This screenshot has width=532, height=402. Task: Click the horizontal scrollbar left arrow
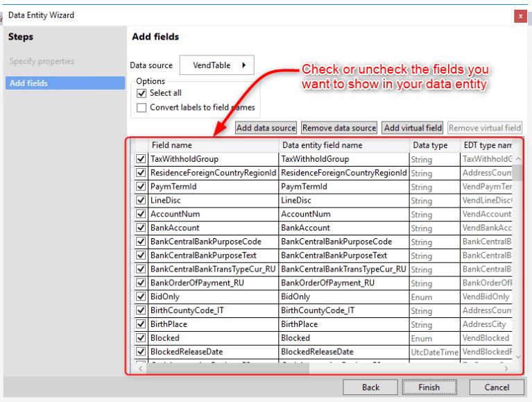[x=141, y=369]
